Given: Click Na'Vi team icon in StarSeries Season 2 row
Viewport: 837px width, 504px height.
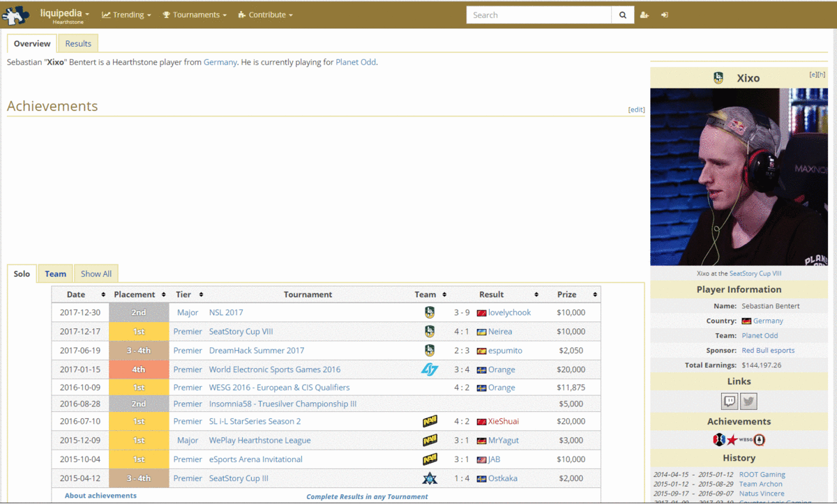Looking at the screenshot, I should point(430,421).
